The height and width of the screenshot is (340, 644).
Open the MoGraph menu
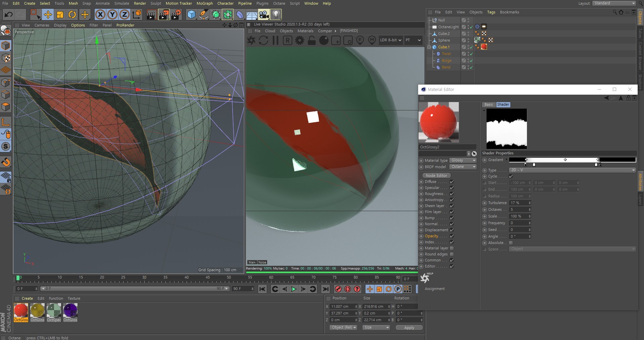[204, 3]
